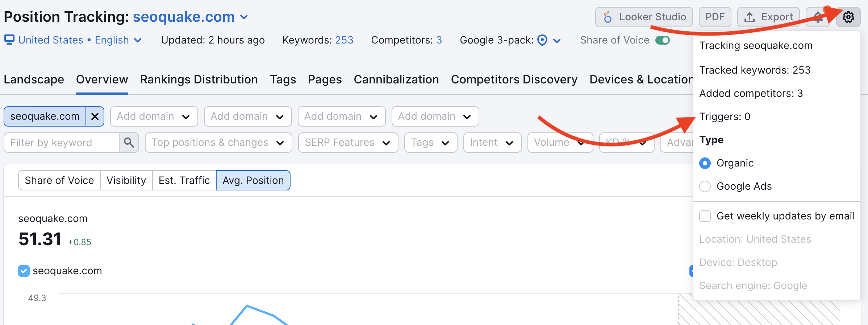Click Tracked keywords: 253 entry
This screenshot has width=868, height=325.
tap(755, 70)
